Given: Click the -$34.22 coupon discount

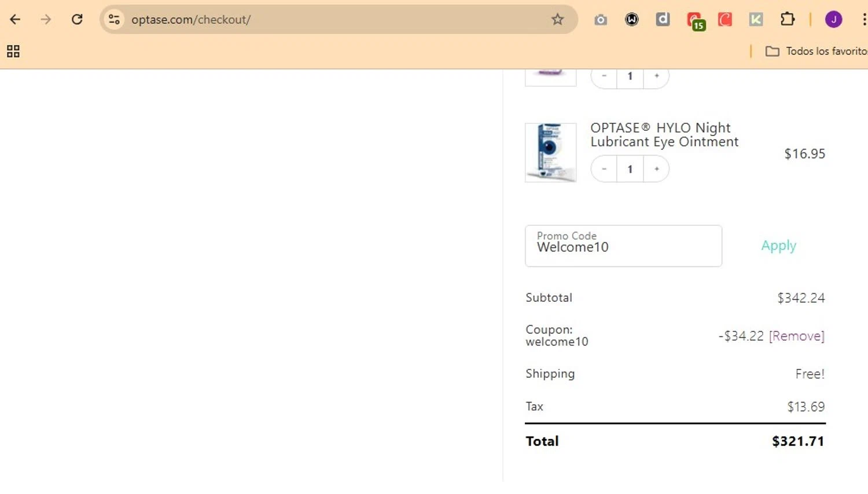Looking at the screenshot, I should pyautogui.click(x=741, y=336).
